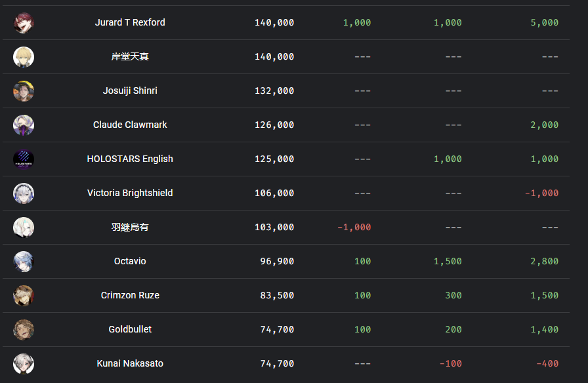Screen dimensions: 588x383
Task: Click Jurard T Rexford's avatar icon
Action: [24, 23]
